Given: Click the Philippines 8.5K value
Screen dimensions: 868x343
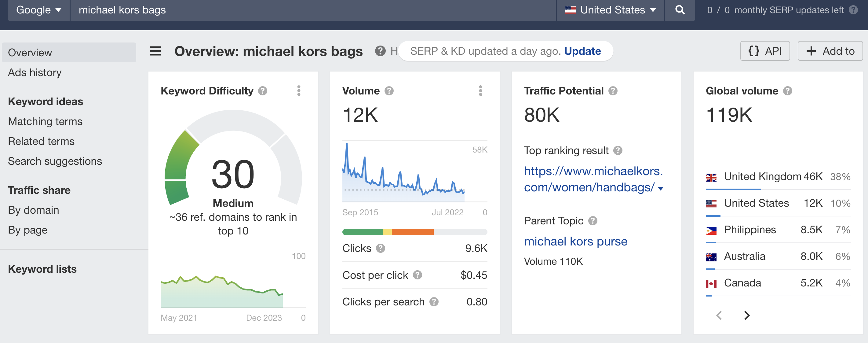Looking at the screenshot, I should pyautogui.click(x=811, y=230).
